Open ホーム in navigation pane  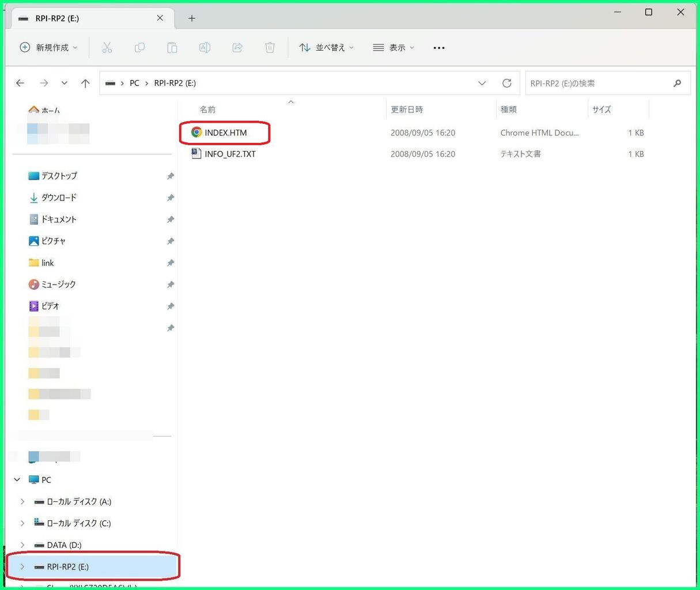pos(44,109)
